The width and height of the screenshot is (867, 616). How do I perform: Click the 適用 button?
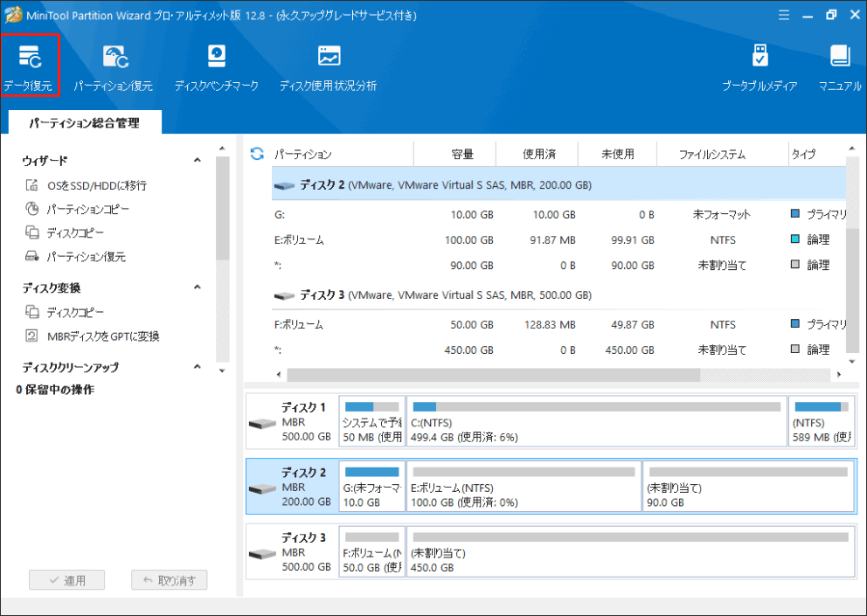pyautogui.click(x=67, y=580)
